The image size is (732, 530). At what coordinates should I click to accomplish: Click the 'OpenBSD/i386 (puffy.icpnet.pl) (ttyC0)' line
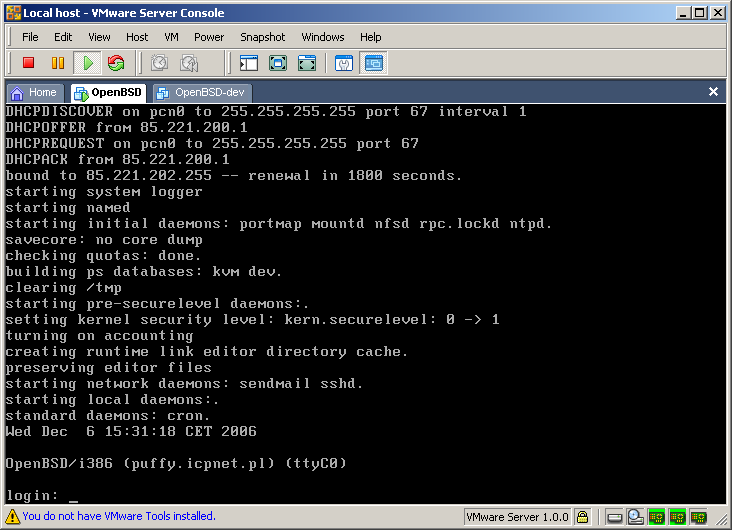pos(176,463)
